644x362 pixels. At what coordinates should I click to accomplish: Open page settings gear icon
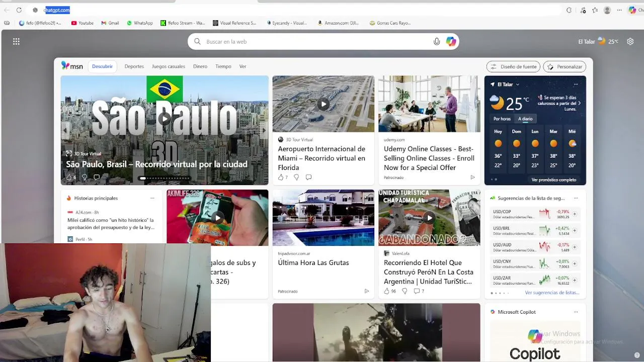click(630, 42)
